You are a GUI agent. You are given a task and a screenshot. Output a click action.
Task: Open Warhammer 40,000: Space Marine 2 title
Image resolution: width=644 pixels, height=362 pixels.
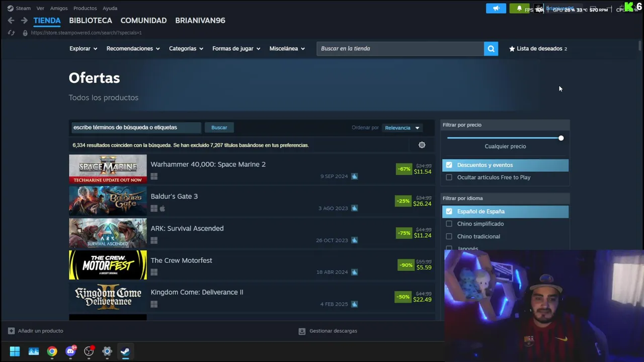(208, 164)
